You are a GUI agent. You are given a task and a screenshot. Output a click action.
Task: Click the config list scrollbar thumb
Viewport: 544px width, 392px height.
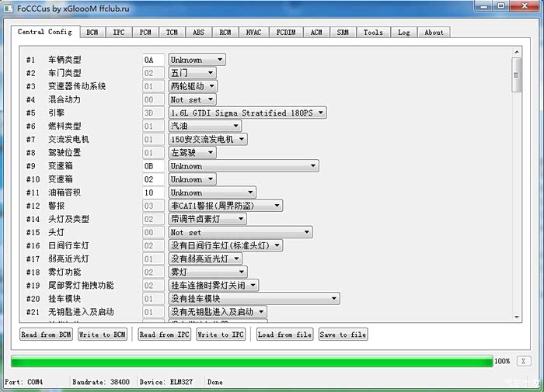[517, 75]
